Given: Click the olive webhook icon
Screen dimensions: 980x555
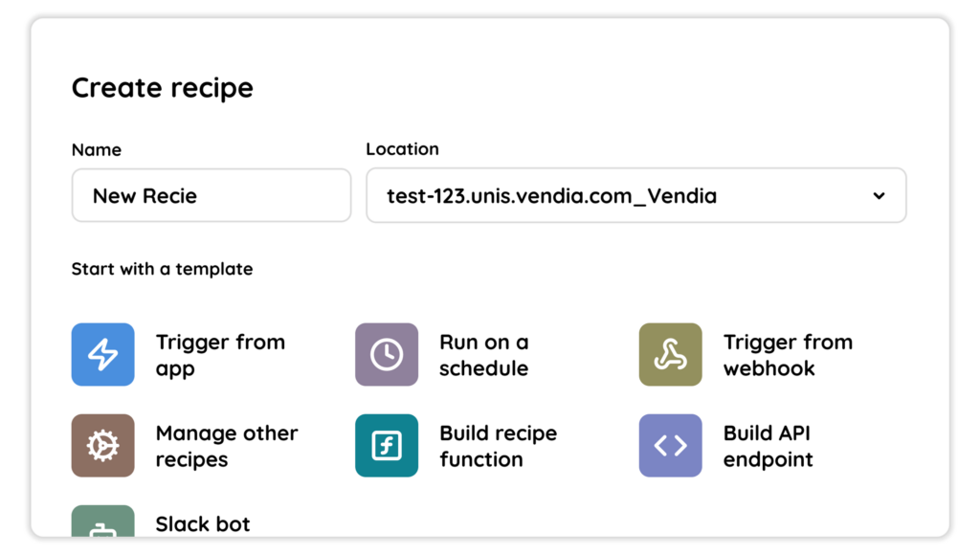Looking at the screenshot, I should pos(671,354).
